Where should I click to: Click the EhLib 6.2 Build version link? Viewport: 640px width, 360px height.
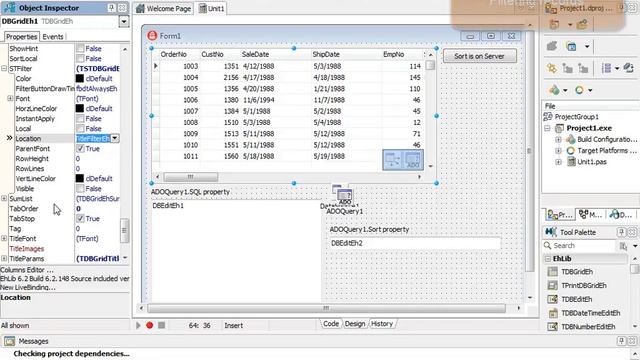pyautogui.click(x=65, y=278)
